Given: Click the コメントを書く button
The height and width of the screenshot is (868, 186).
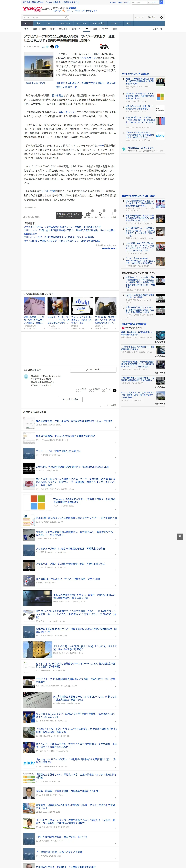Looking at the screenshot, I should pyautogui.click(x=93, y=370).
